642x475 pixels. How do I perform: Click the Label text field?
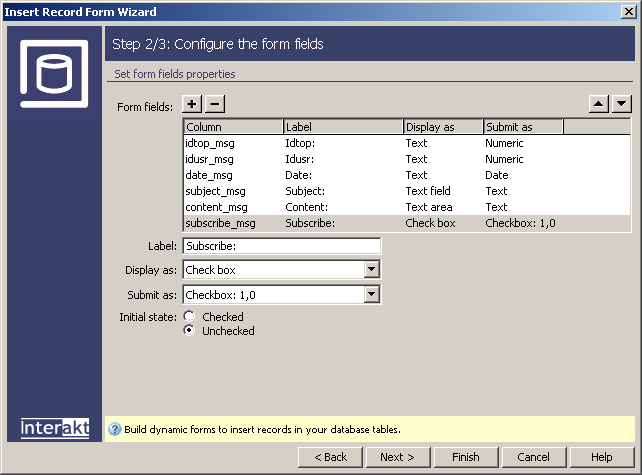(x=282, y=246)
